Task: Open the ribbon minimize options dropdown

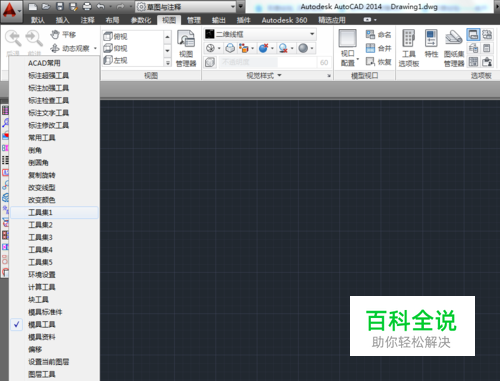Action: click(375, 20)
